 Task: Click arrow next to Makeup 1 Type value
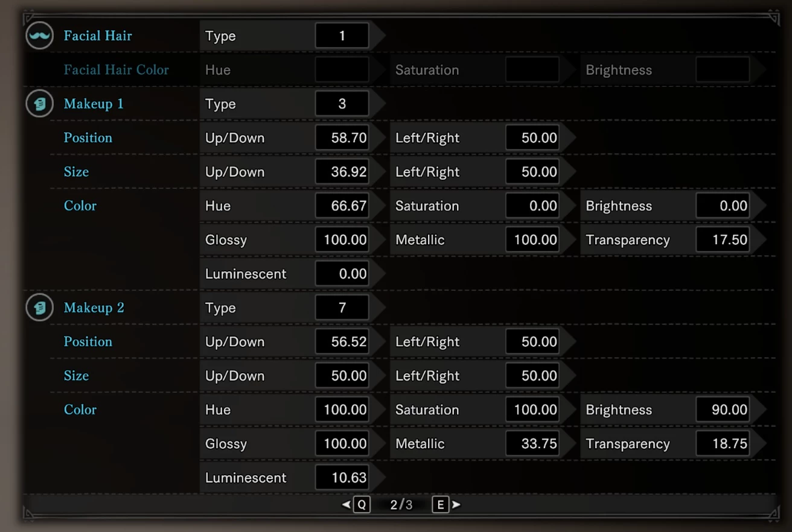point(378,104)
